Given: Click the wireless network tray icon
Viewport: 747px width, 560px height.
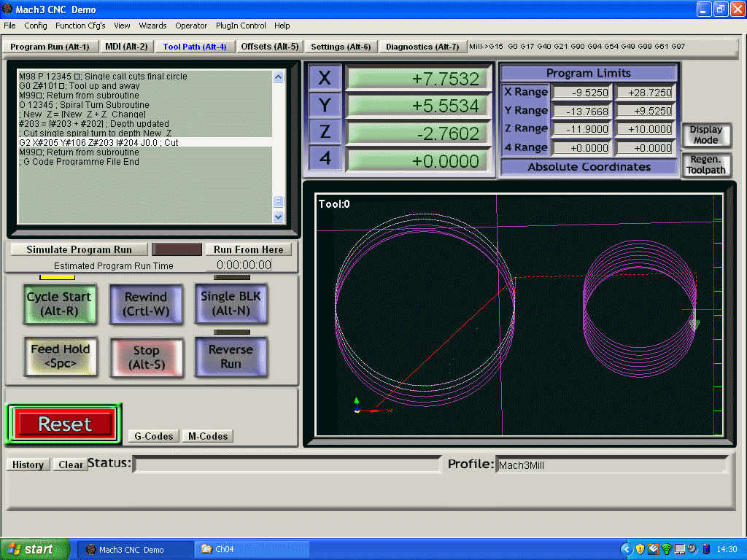Looking at the screenshot, I should (667, 550).
